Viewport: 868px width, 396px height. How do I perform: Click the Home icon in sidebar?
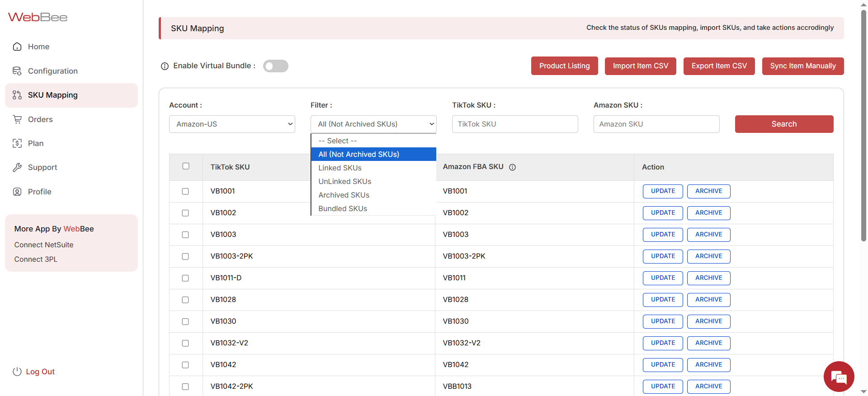(17, 47)
